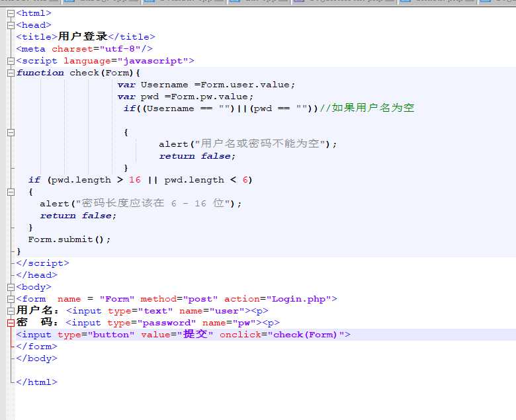Collapse the function check(Form) fold marker
The image size is (516, 420).
11,73
